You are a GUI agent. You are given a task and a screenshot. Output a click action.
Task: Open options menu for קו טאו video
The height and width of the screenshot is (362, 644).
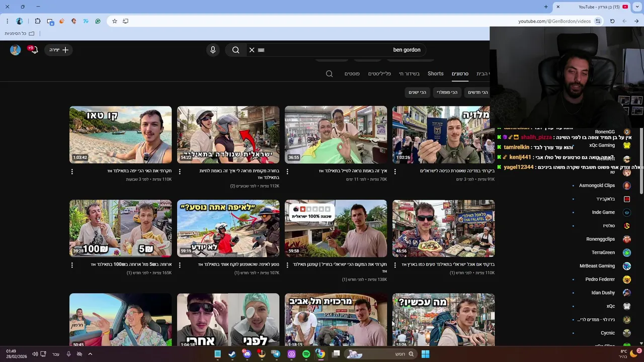(x=72, y=171)
